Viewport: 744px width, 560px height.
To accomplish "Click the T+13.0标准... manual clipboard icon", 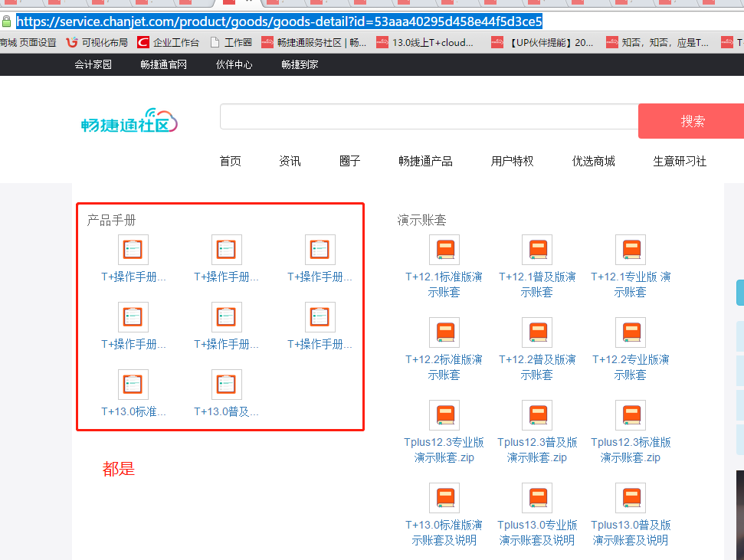I will pos(133,385).
